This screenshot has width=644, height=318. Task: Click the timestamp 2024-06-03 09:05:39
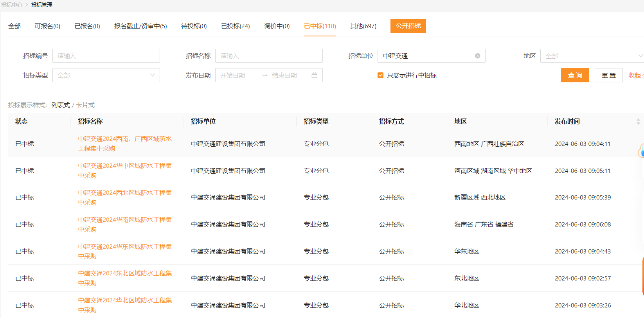click(583, 198)
